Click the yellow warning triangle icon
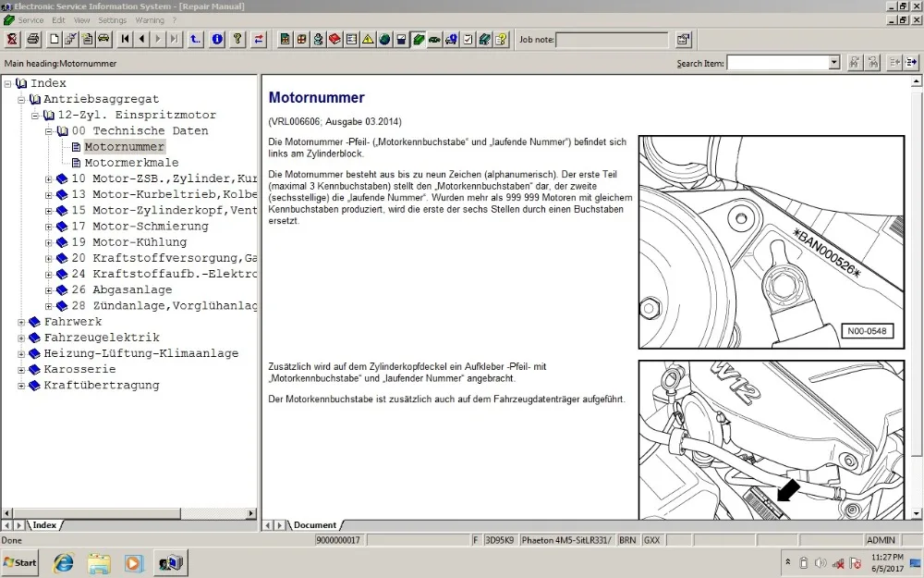The width and height of the screenshot is (924, 578). tap(368, 39)
